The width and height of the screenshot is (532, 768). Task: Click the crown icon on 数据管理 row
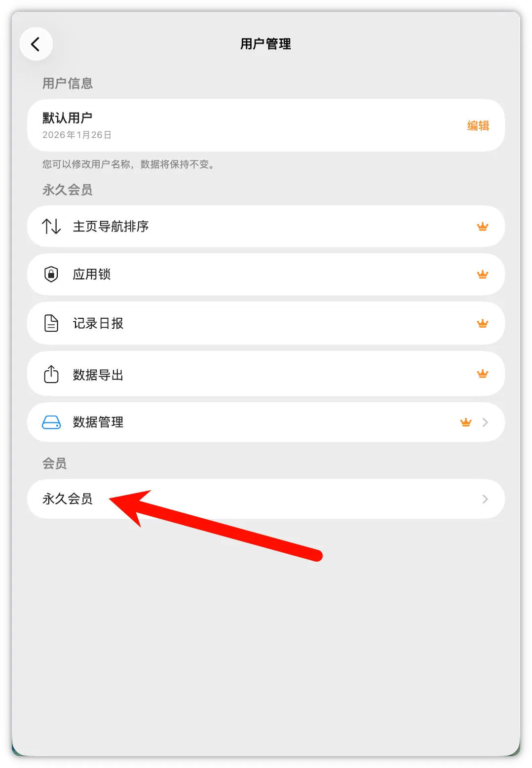466,422
